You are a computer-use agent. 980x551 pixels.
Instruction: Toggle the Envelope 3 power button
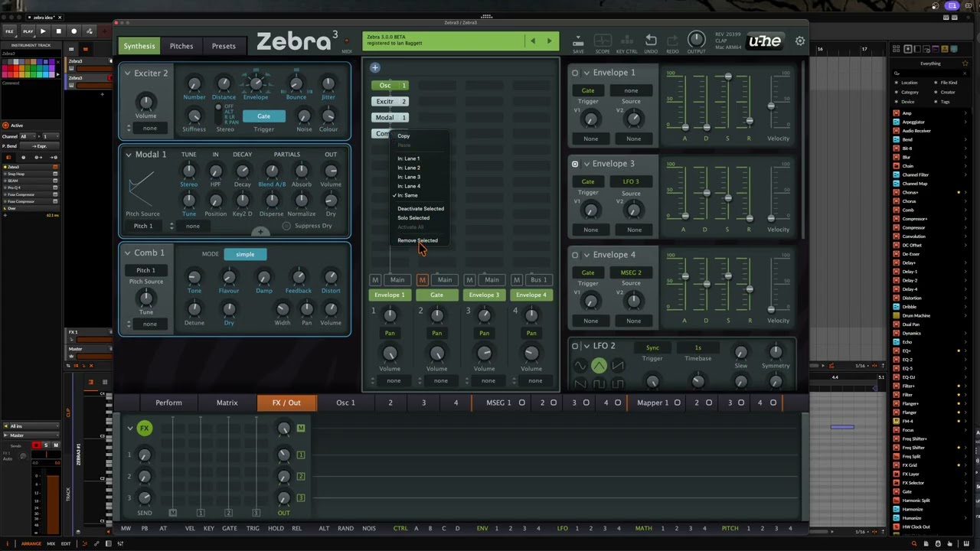pos(575,164)
